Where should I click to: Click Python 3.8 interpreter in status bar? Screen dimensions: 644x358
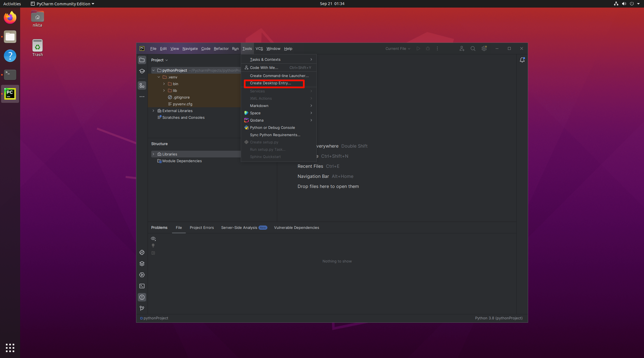point(499,318)
